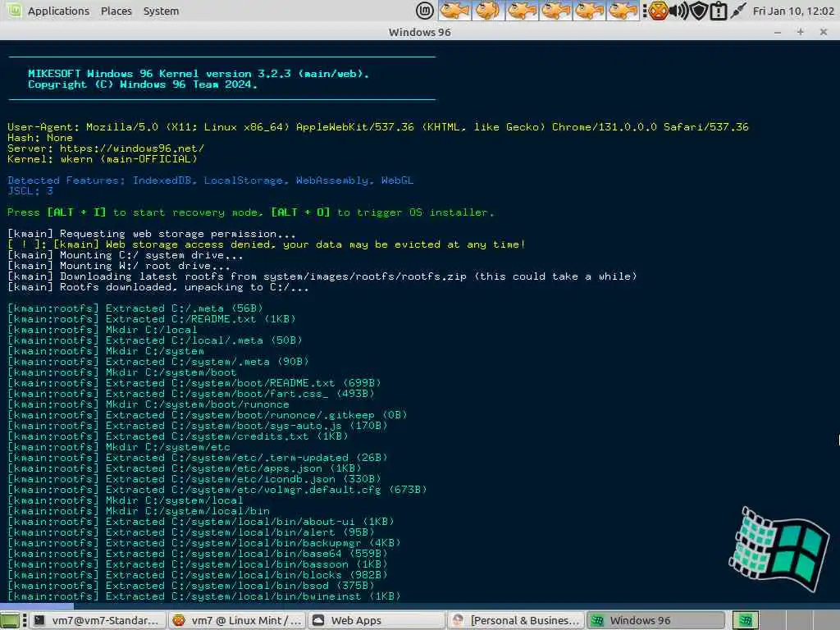The width and height of the screenshot is (840, 630).
Task: Click the show desktop button in taskbar
Action: point(10,620)
